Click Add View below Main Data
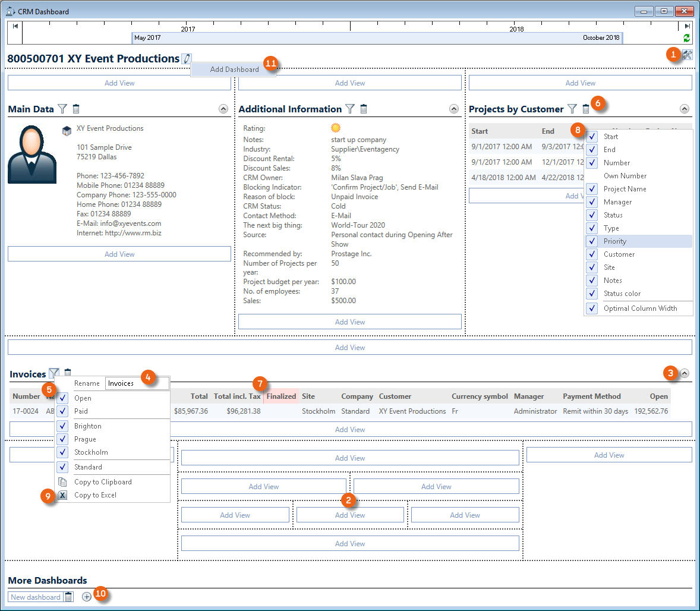Screen dimensions: 700x611 point(119,254)
